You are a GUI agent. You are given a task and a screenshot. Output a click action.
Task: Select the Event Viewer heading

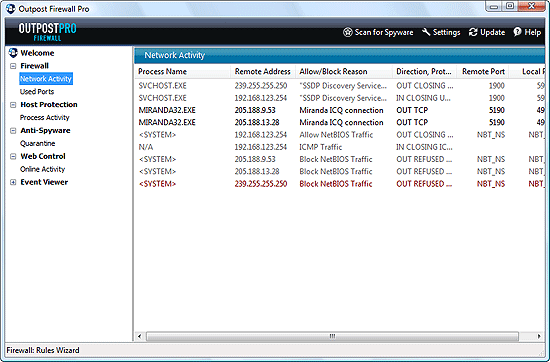[x=44, y=182]
